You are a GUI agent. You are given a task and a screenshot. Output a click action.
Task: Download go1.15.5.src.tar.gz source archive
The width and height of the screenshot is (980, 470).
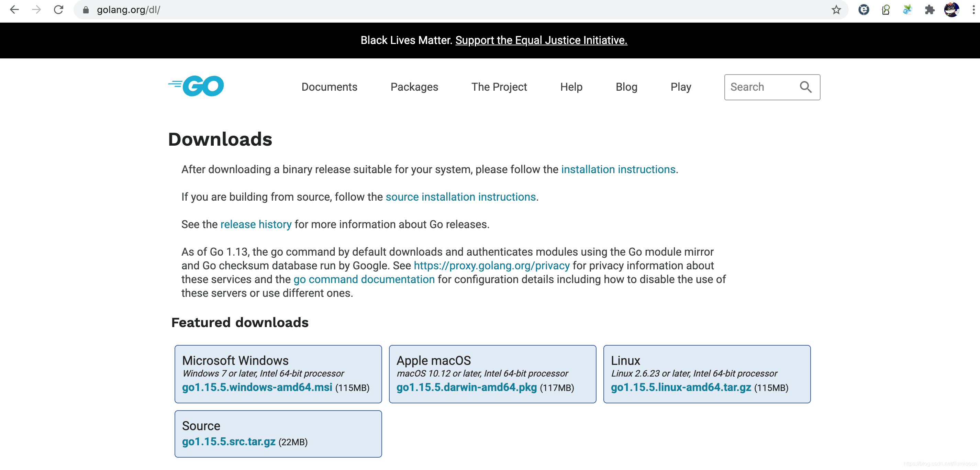coord(229,441)
